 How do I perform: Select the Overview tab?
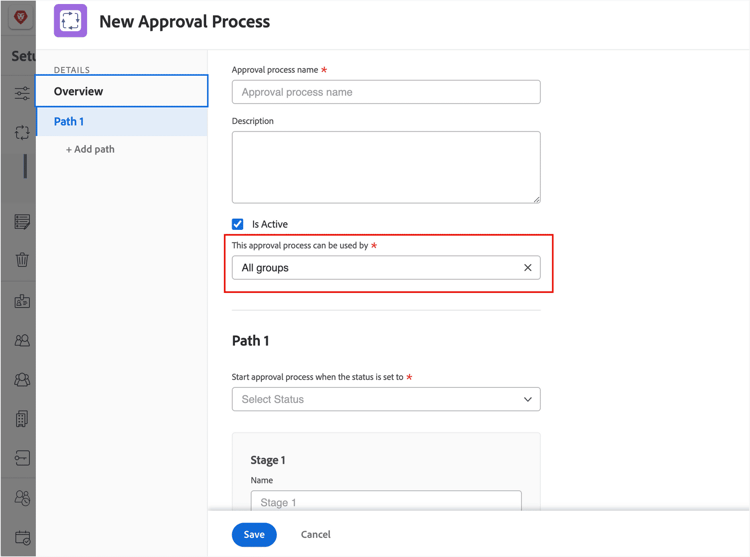pos(122,91)
